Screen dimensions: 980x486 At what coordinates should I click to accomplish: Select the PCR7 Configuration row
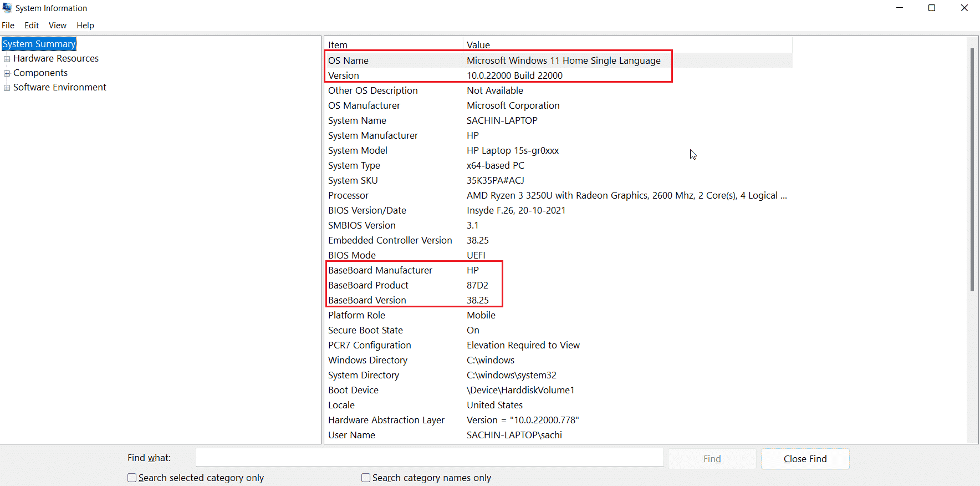558,345
